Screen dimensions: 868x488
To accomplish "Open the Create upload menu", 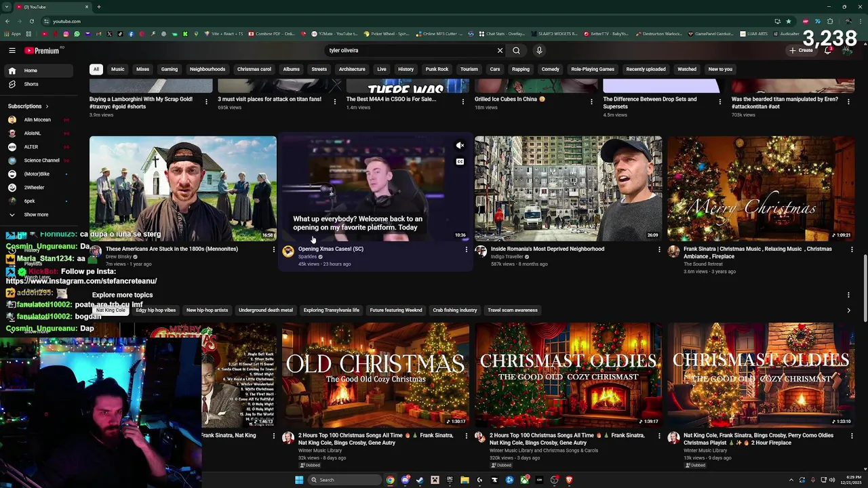I will point(801,50).
